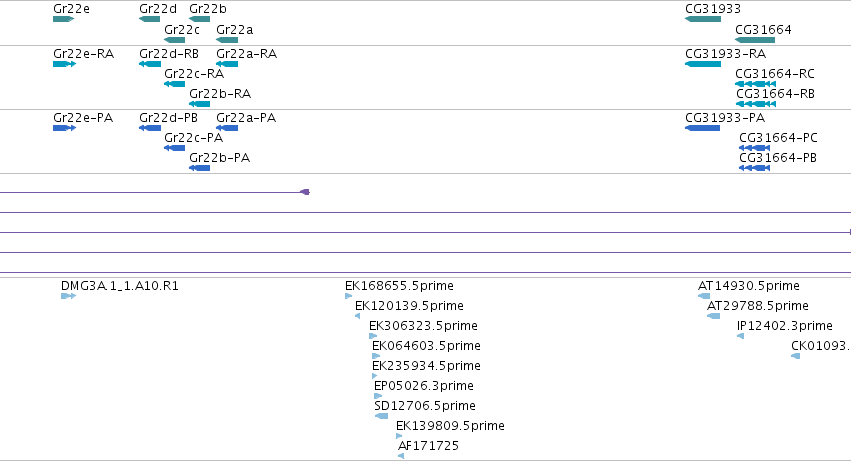Select the AT14930.5prime EST glyph

pos(704,296)
